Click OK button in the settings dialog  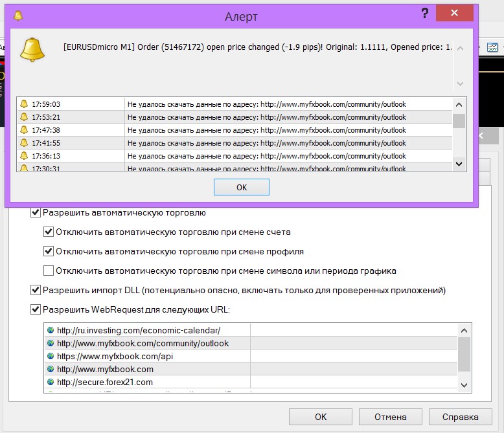point(321,417)
